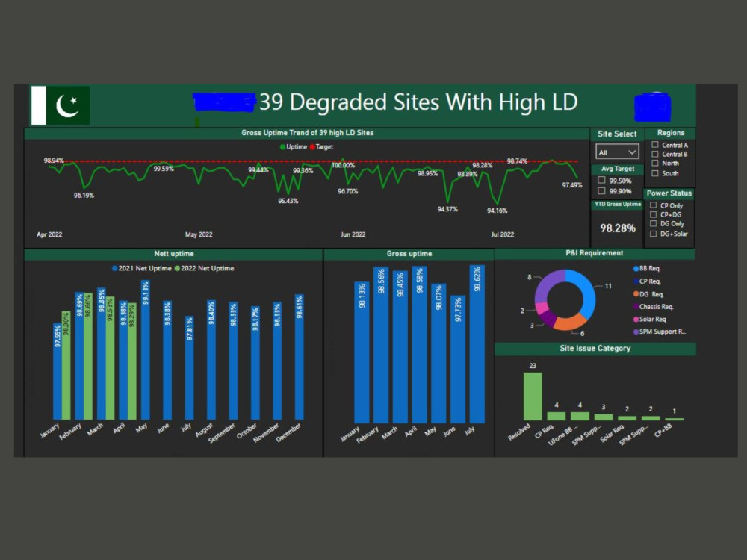Screen dimensions: 747x560
Task: Check the South region checkbox
Action: click(655, 173)
